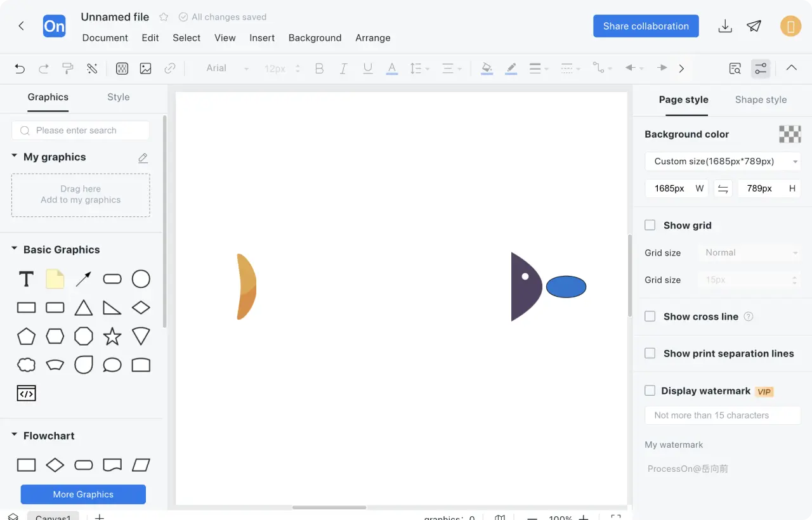The image size is (812, 520).
Task: Select the star shape in Basic Graphics
Action: tap(112, 336)
